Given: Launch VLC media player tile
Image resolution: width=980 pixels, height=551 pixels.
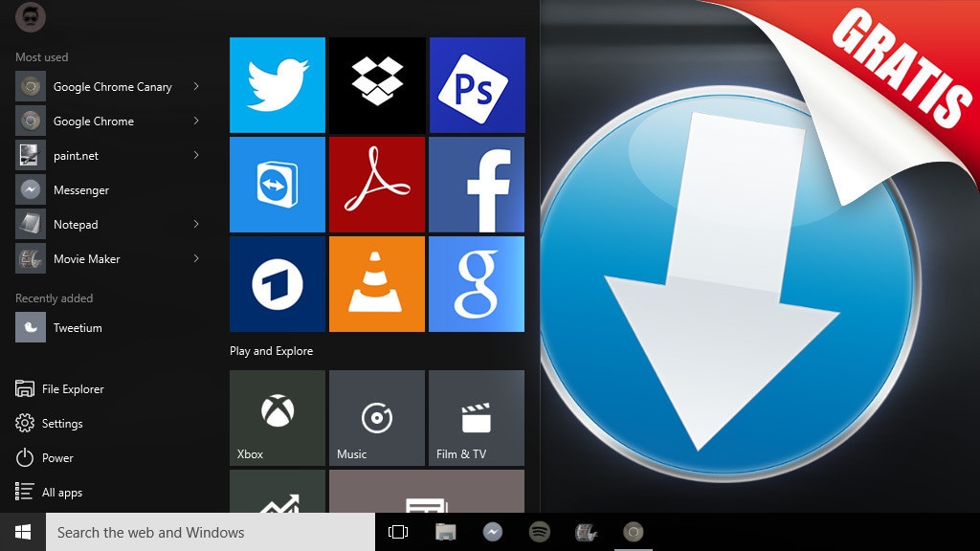Looking at the screenshot, I should point(376,283).
